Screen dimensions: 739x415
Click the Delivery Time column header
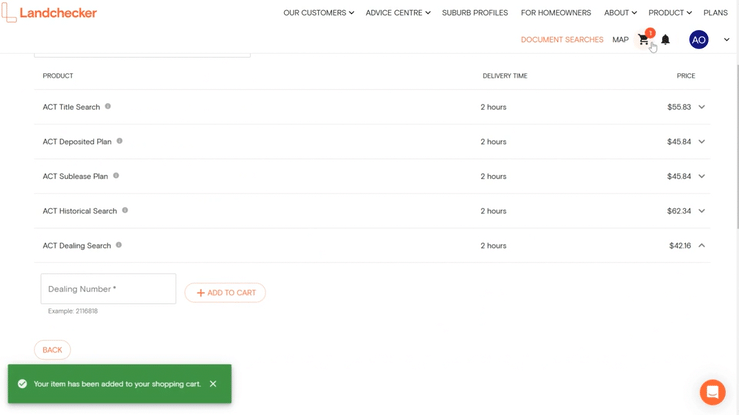(x=505, y=75)
